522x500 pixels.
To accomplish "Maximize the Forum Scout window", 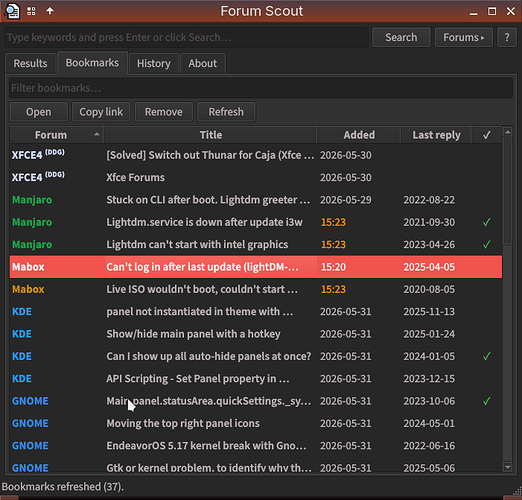I will click(x=492, y=11).
